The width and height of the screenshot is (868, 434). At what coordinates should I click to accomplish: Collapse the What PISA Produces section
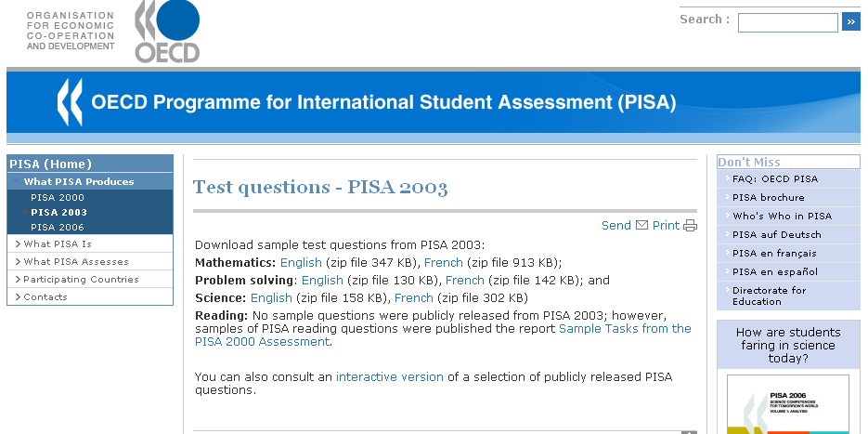tap(79, 182)
